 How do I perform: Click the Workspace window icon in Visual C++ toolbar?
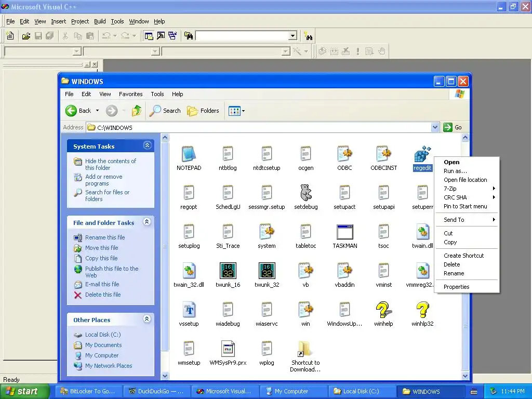[x=149, y=36]
